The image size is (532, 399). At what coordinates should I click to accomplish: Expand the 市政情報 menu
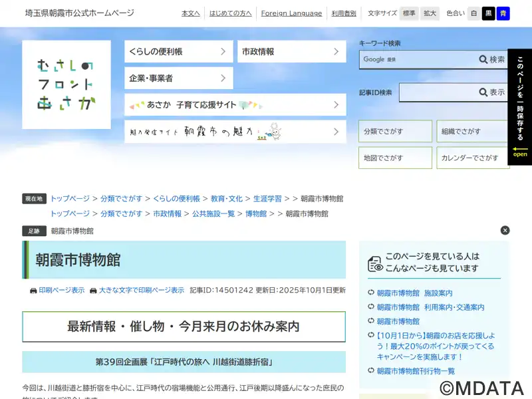[291, 51]
